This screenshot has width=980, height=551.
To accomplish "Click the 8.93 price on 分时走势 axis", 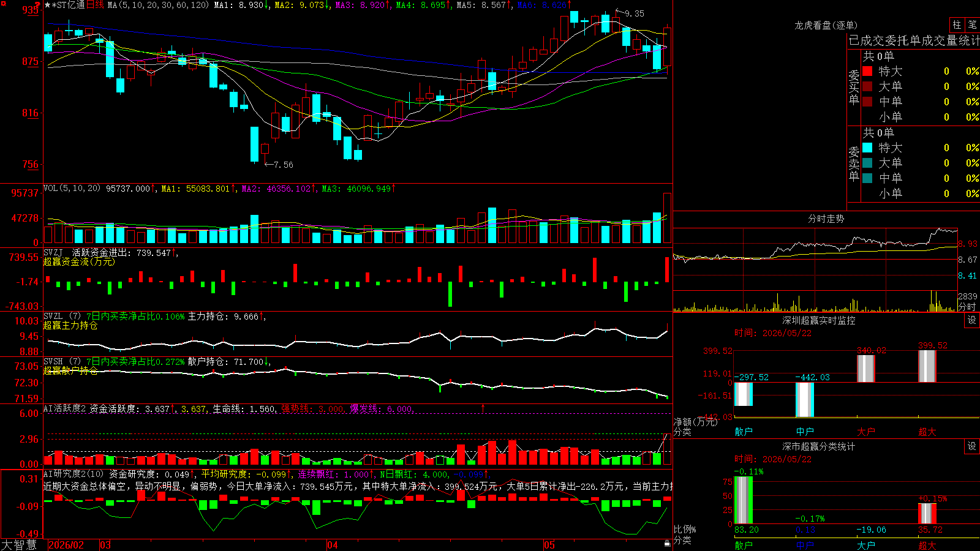I will pos(968,244).
